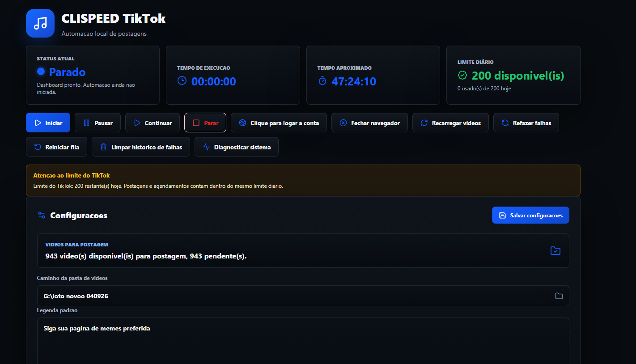Click the video folder path input field
Viewport: 636px width, 364px height.
click(303, 296)
